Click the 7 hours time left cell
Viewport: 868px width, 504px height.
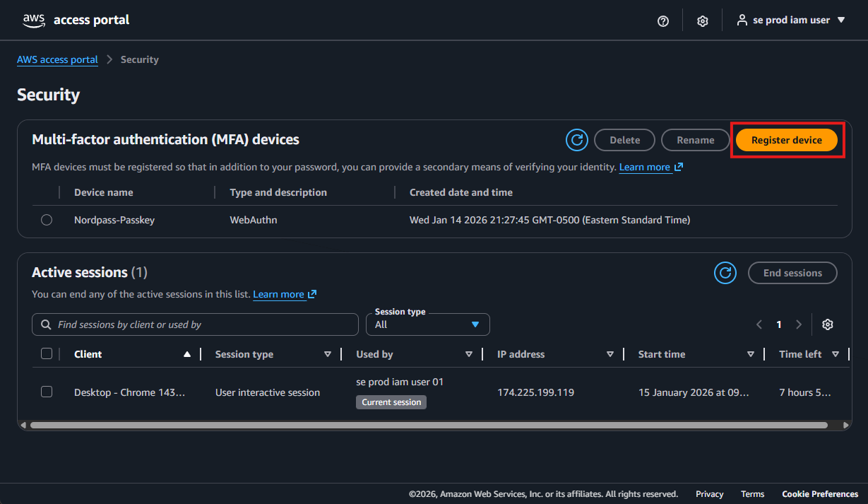click(x=805, y=392)
